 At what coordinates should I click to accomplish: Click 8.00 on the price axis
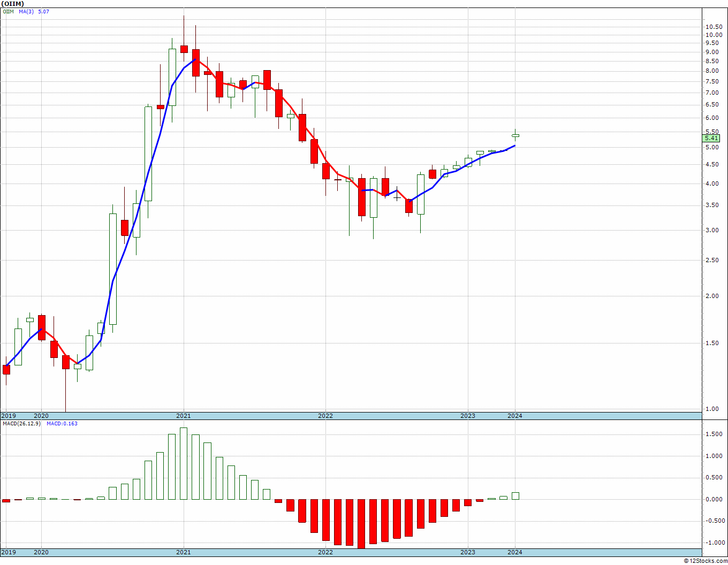(x=711, y=71)
